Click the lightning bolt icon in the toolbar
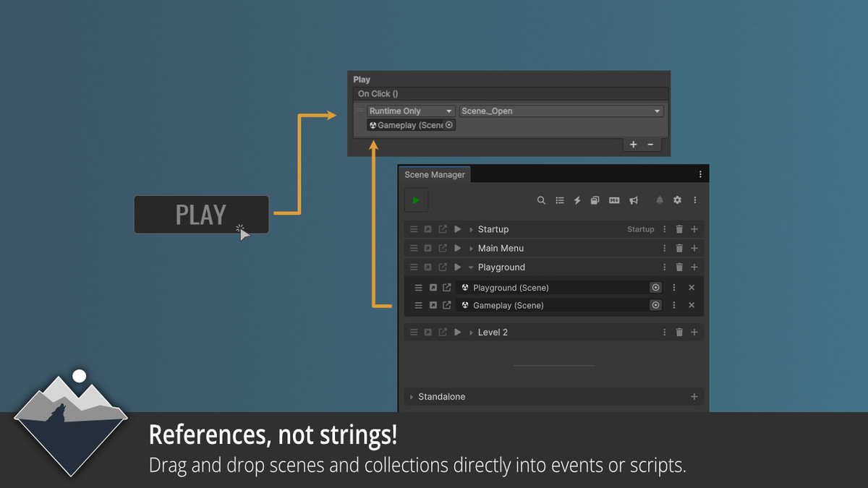The width and height of the screenshot is (868, 488). [x=576, y=200]
